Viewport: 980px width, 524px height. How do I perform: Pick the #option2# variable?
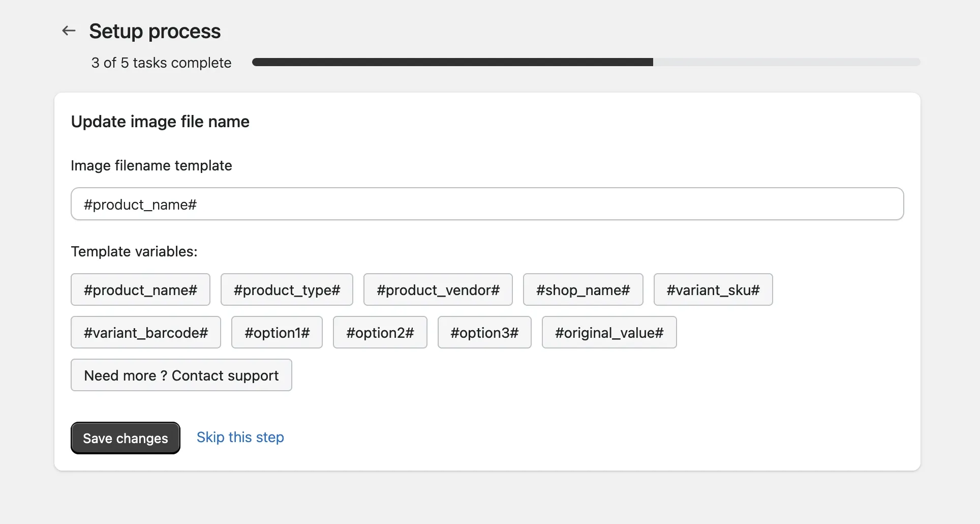(x=380, y=333)
